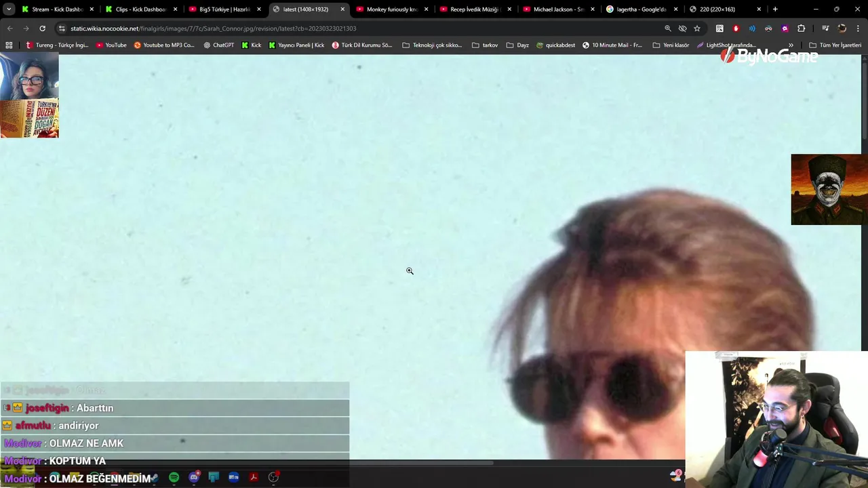868x488 pixels.
Task: Open the glasses-face extension icon
Action: [768, 28]
